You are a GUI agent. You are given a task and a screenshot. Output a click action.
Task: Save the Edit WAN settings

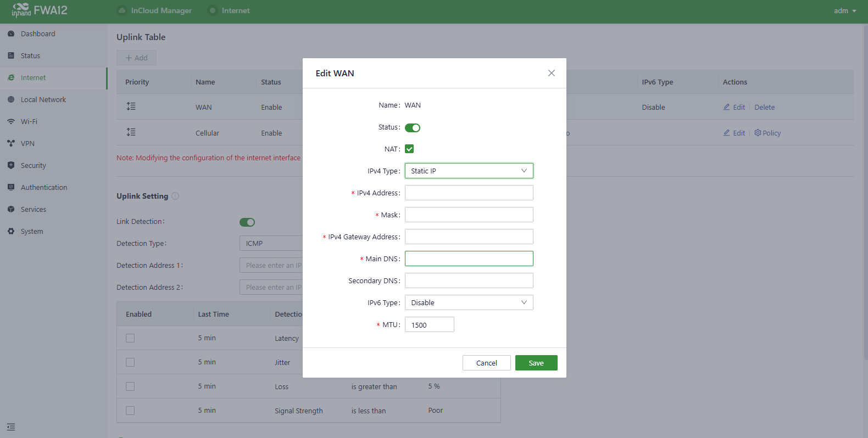tap(536, 363)
